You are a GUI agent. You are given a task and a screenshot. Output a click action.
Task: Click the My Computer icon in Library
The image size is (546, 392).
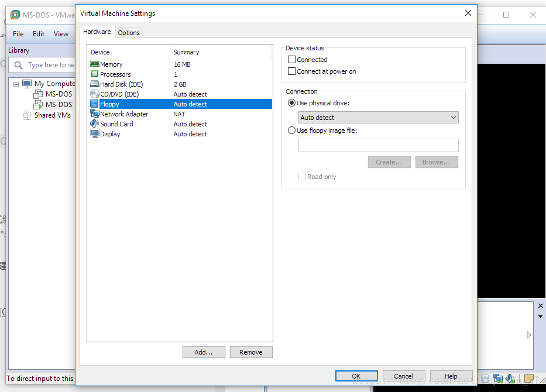click(x=27, y=84)
